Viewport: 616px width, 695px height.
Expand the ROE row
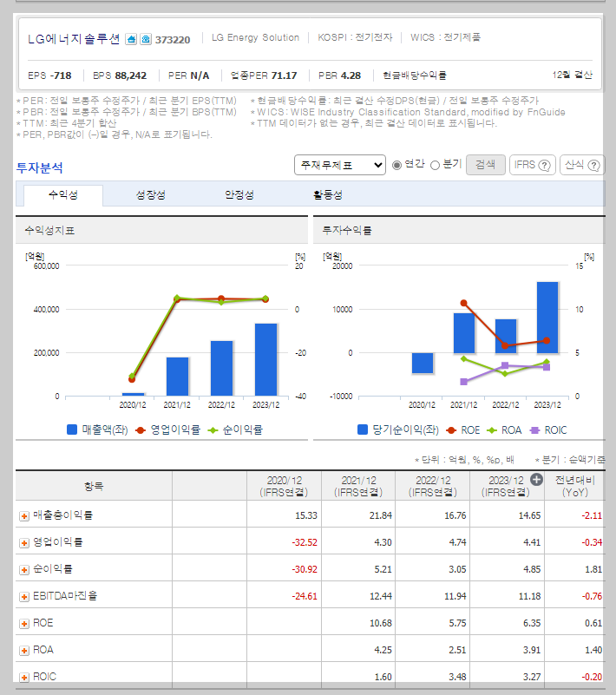[24, 624]
